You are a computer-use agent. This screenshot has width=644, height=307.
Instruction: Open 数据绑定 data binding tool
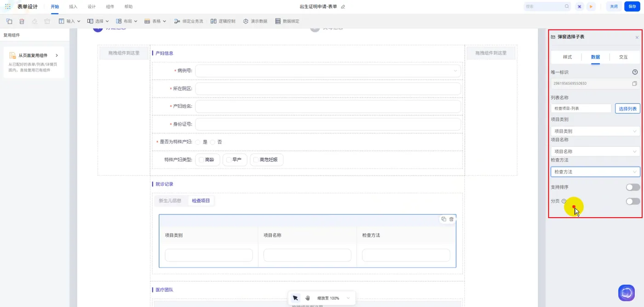[287, 21]
